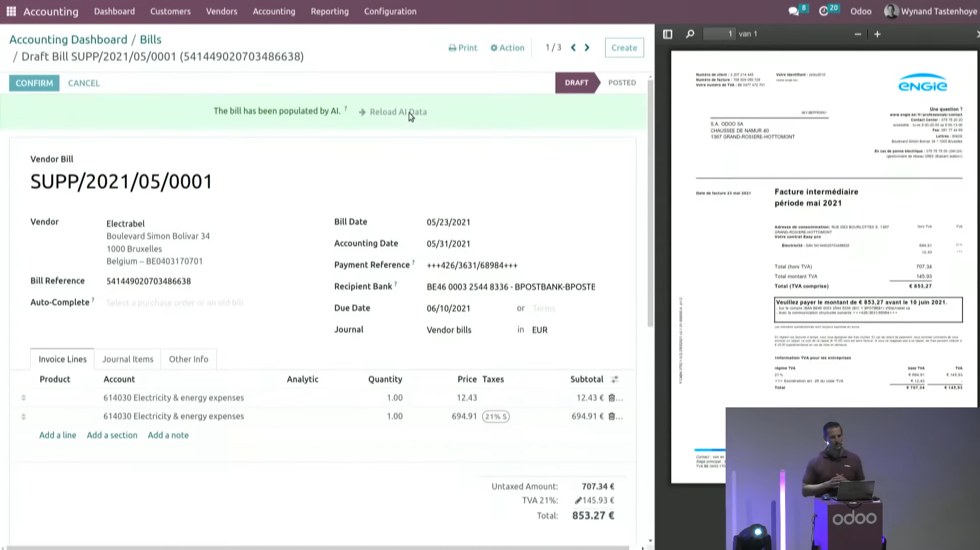
Task: Go to the Bills breadcrumb
Action: click(151, 40)
